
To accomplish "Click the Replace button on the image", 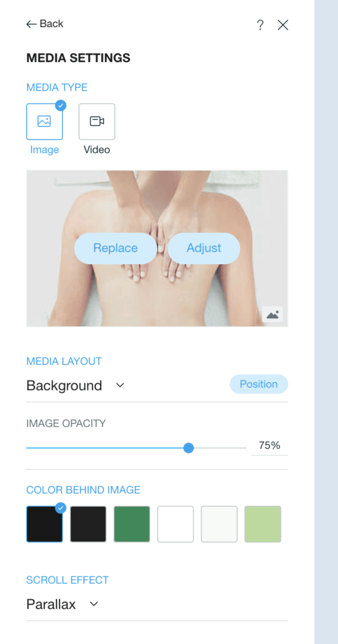I will coord(115,248).
